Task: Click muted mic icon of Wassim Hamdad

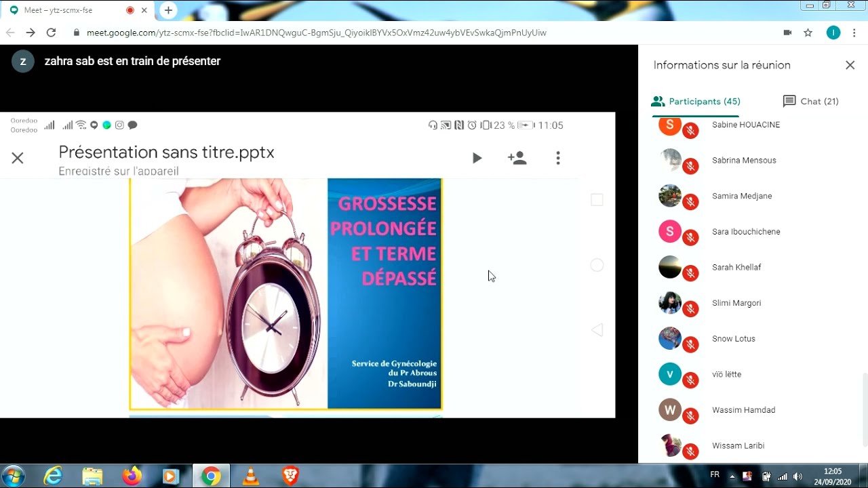Action: [690, 415]
